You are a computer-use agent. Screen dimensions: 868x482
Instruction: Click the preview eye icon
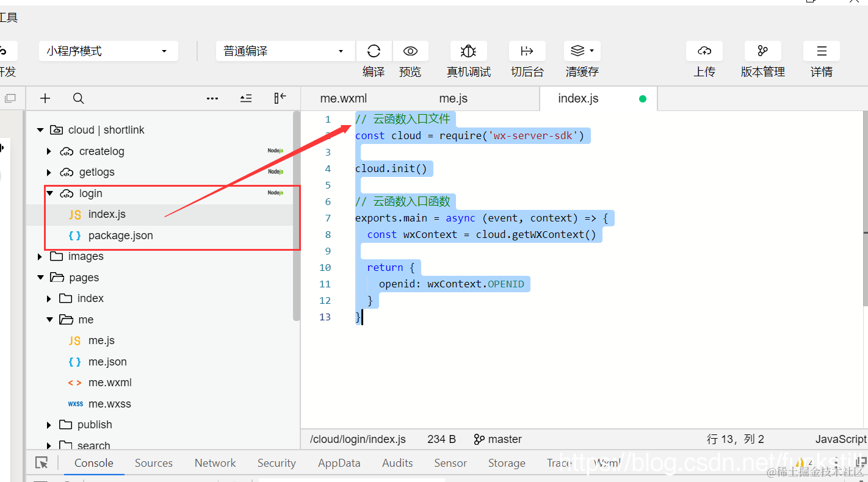(410, 51)
